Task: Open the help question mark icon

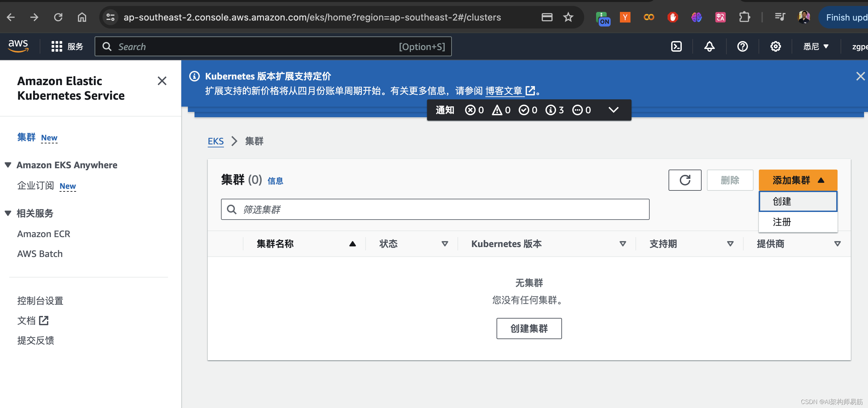Action: [742, 46]
